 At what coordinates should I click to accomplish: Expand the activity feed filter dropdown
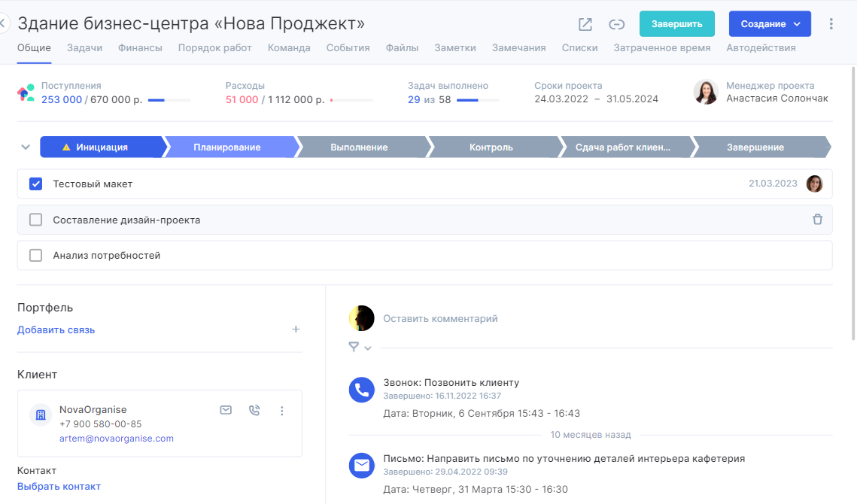(360, 348)
